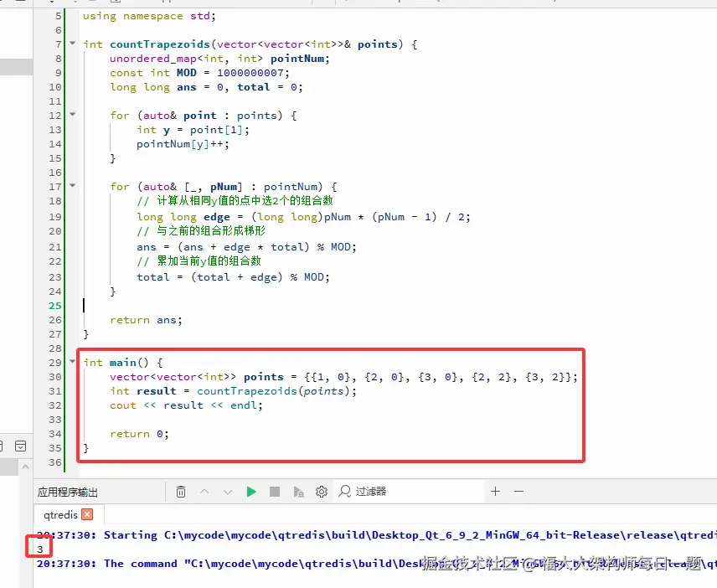Click the 'return ans;' statement
Screen dimensions: 717x588
(146, 320)
